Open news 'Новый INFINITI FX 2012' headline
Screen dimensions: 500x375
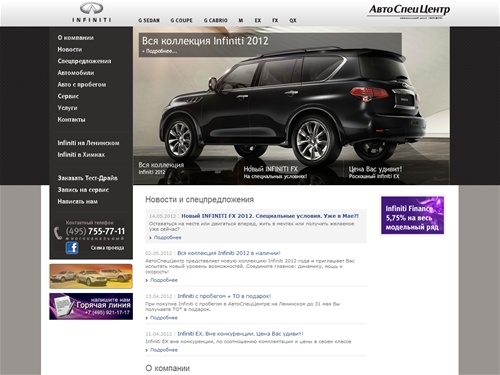[x=270, y=216]
